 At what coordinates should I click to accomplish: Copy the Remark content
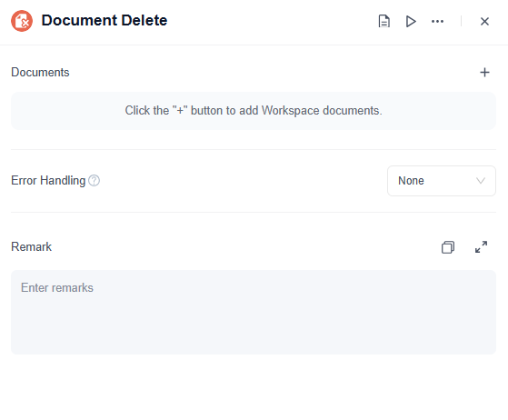click(448, 247)
